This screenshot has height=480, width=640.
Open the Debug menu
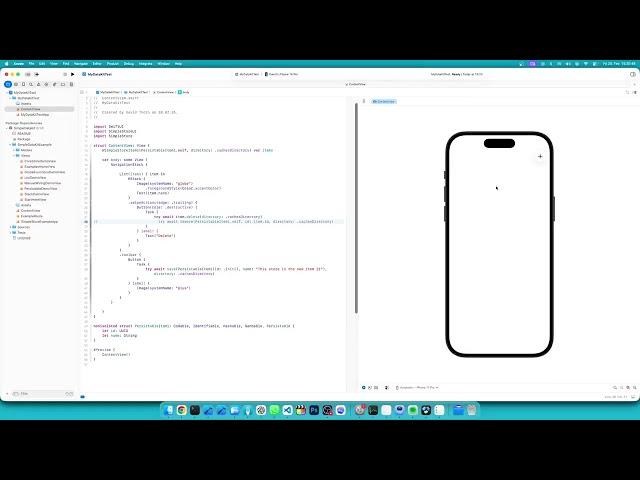point(129,64)
